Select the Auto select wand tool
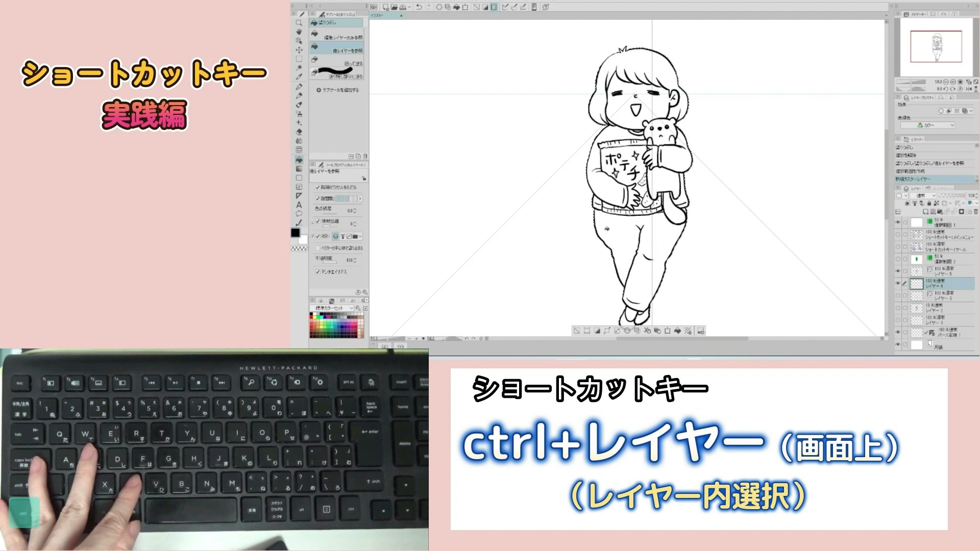 (x=299, y=67)
